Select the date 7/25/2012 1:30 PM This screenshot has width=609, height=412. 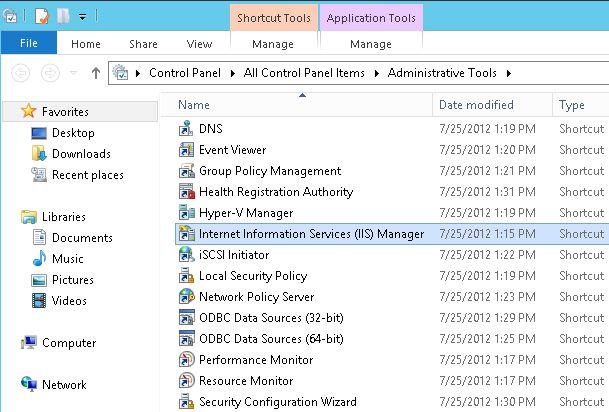[x=487, y=401]
